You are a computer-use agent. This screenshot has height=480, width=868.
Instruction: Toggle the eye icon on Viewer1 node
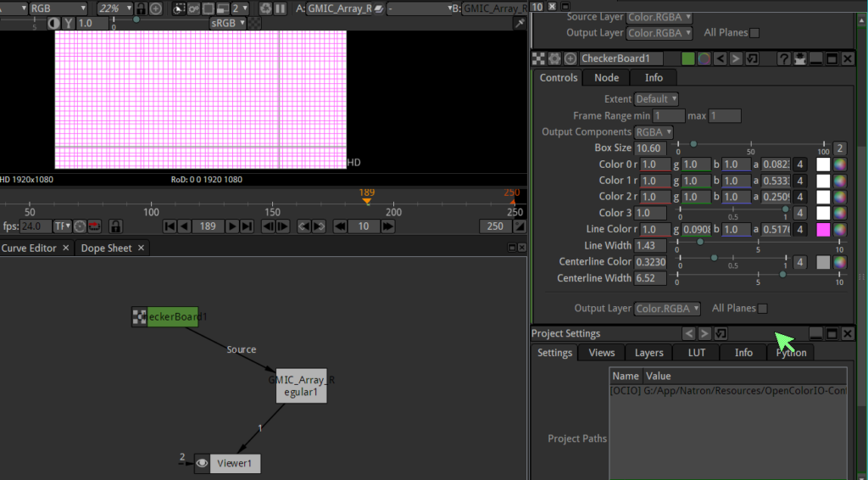(202, 463)
